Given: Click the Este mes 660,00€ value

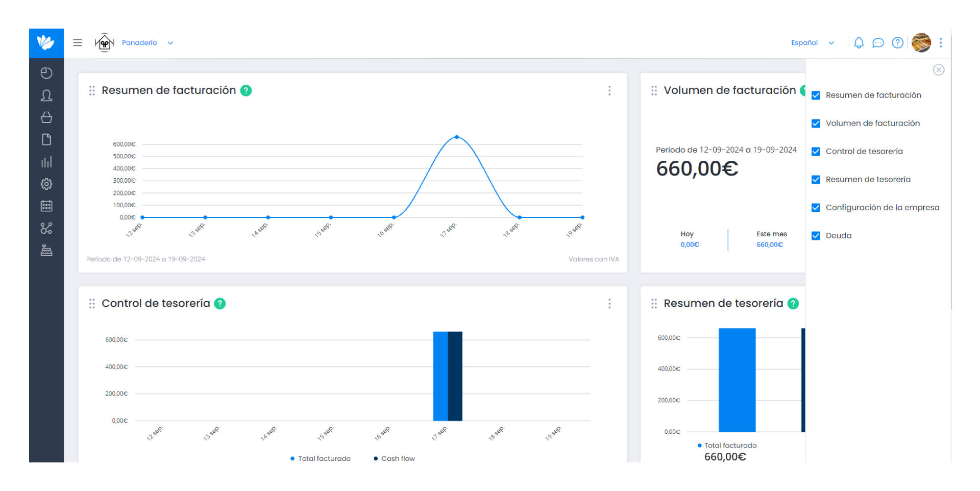Looking at the screenshot, I should pyautogui.click(x=770, y=244).
